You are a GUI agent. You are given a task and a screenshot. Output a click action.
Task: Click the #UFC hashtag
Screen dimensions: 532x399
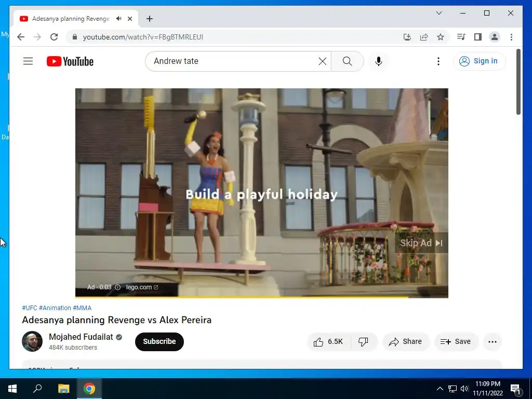coord(30,308)
